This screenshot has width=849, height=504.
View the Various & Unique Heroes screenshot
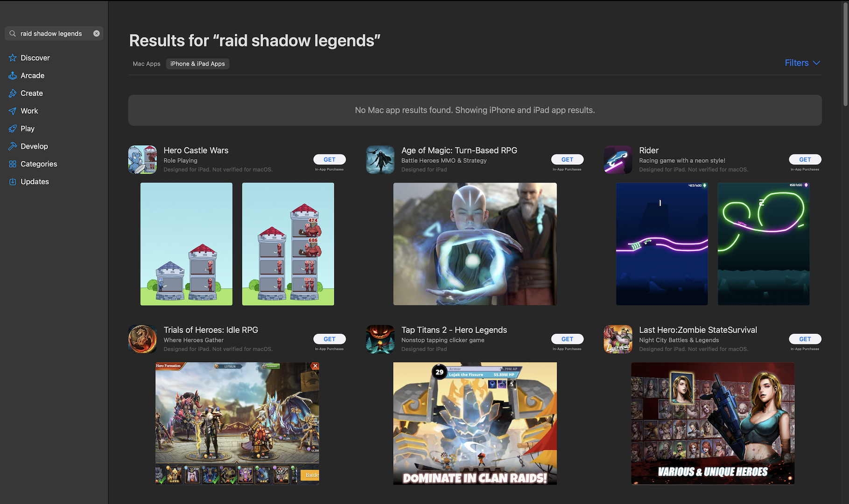tap(713, 424)
